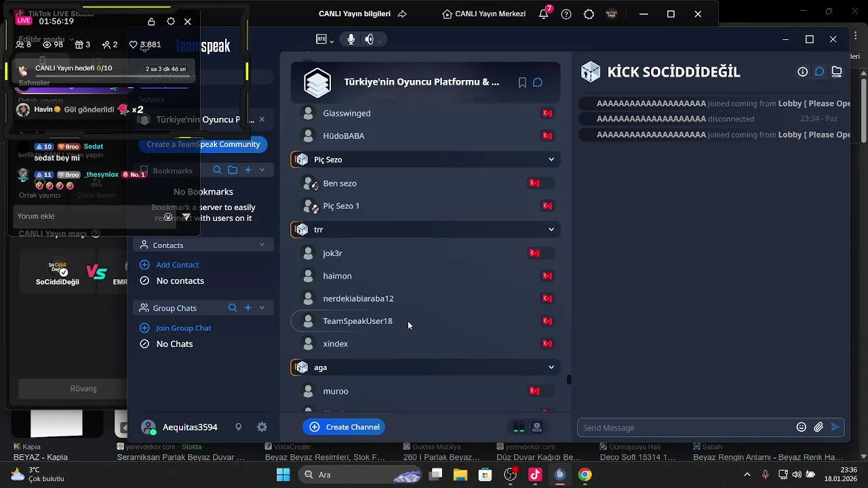Send message with arrow icon

pos(835,428)
